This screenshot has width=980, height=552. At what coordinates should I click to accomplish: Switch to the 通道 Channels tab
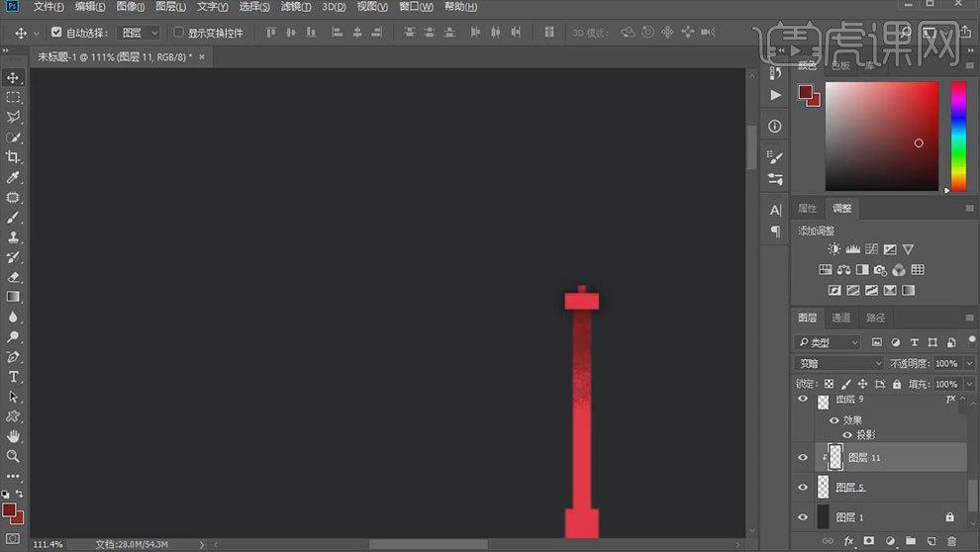coord(840,318)
